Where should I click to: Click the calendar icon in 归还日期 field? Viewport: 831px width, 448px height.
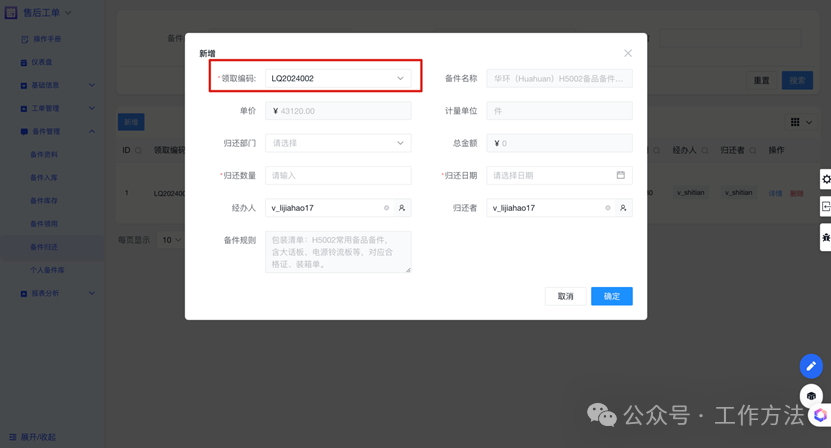[x=620, y=175]
